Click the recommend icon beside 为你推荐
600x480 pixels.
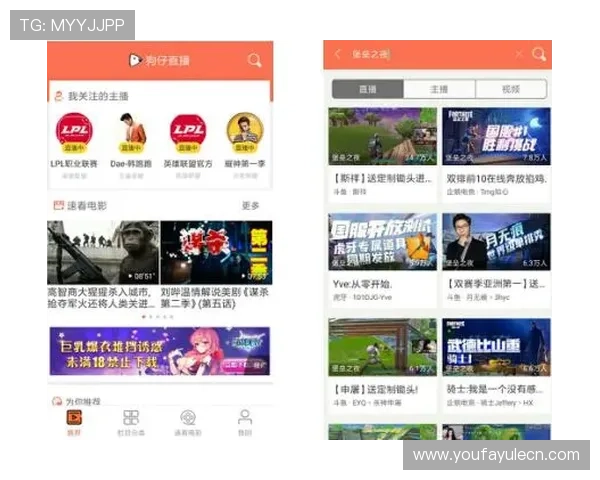tap(57, 401)
